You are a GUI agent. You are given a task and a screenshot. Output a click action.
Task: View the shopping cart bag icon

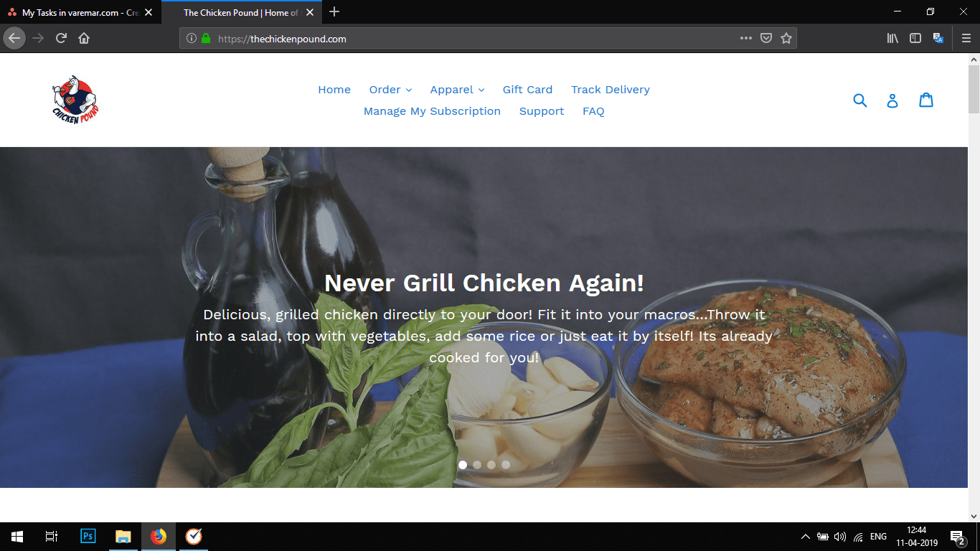926,100
